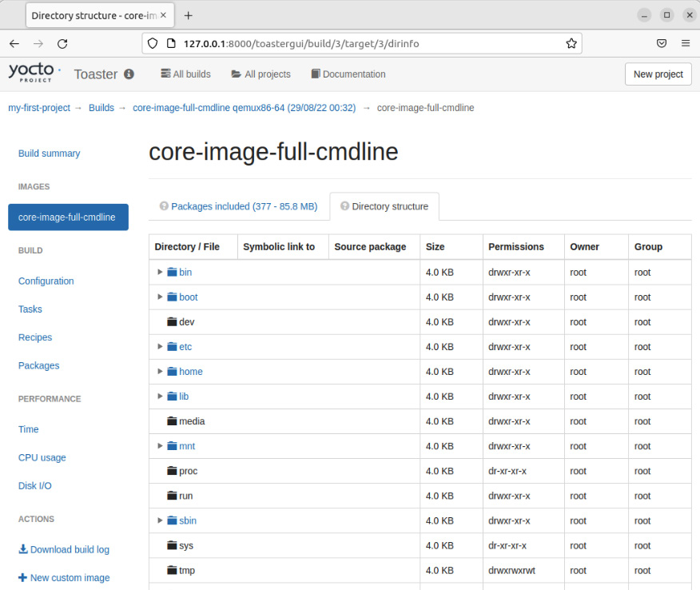Click the home folder icon

(172, 372)
